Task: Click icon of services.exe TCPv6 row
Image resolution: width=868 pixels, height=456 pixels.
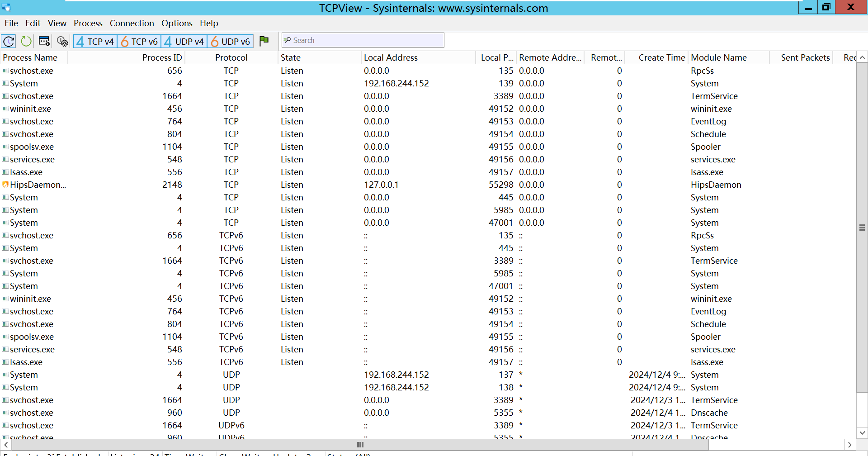Action: [5, 349]
